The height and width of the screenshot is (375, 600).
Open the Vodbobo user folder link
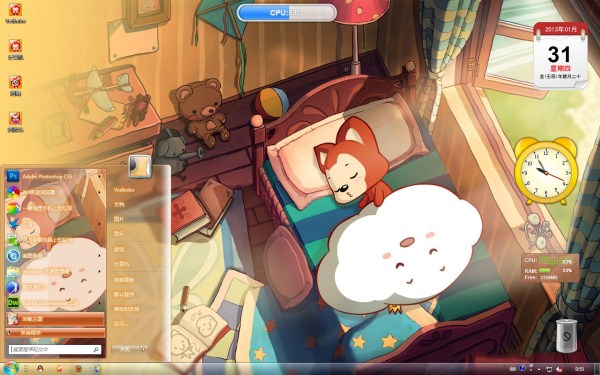pos(124,190)
